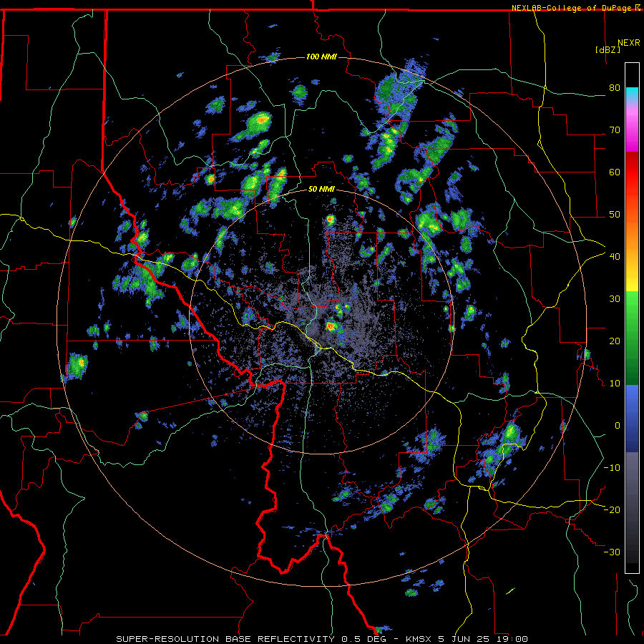Viewport: 644px width, 644px height.
Task: Click the NEXR label above the color scale
Action: pos(628,43)
